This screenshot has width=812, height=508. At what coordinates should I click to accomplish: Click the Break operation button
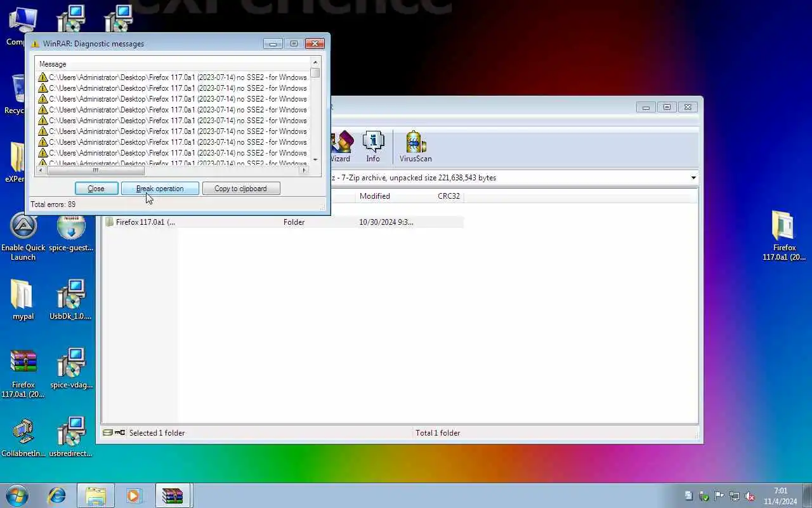[x=160, y=189]
